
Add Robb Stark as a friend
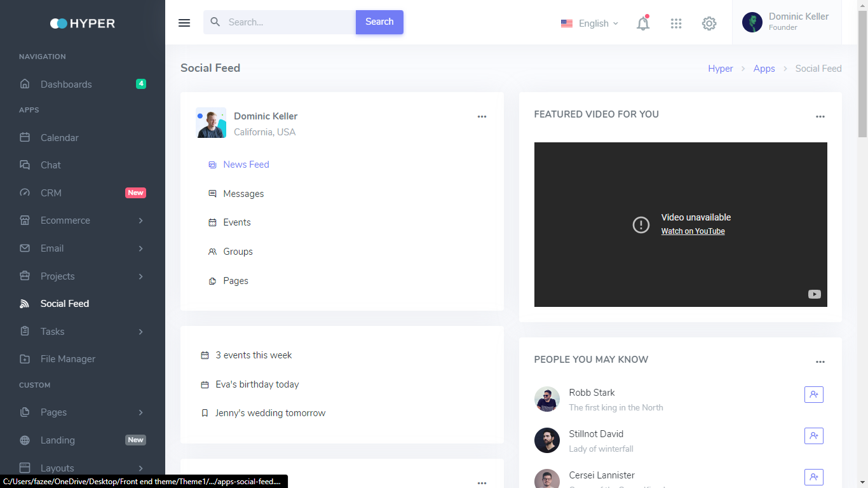click(813, 395)
